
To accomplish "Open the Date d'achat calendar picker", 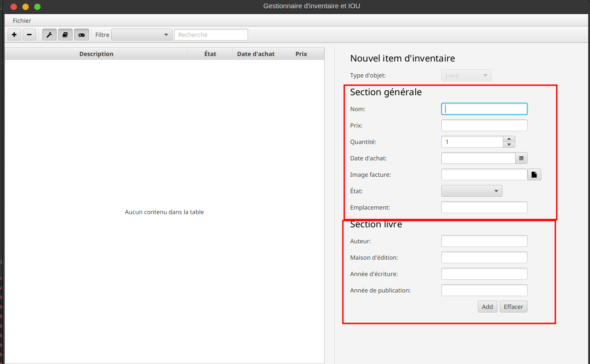I will tap(522, 158).
